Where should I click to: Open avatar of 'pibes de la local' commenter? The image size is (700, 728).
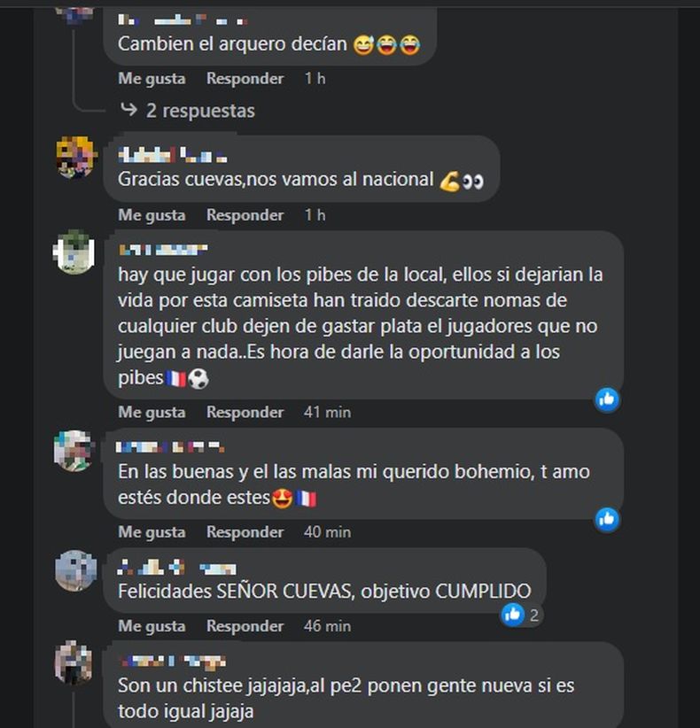[x=74, y=252]
